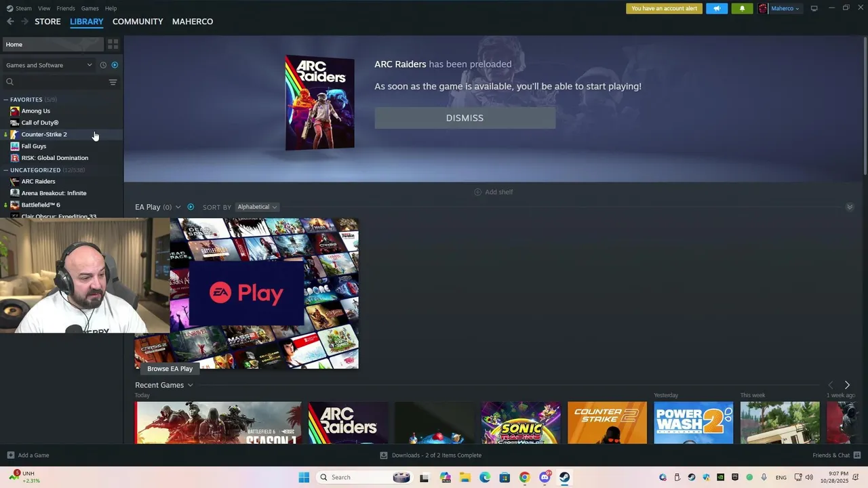Open the Recent Games shelf dropdown
Image resolution: width=868 pixels, height=488 pixels.
coord(190,385)
